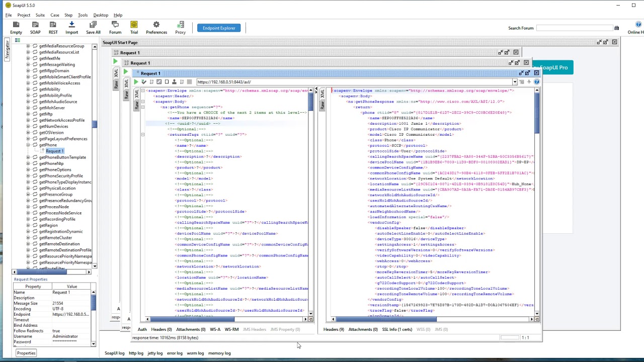This screenshot has width=644, height=362.
Task: Switch request editor to Raw view
Action: (136, 105)
